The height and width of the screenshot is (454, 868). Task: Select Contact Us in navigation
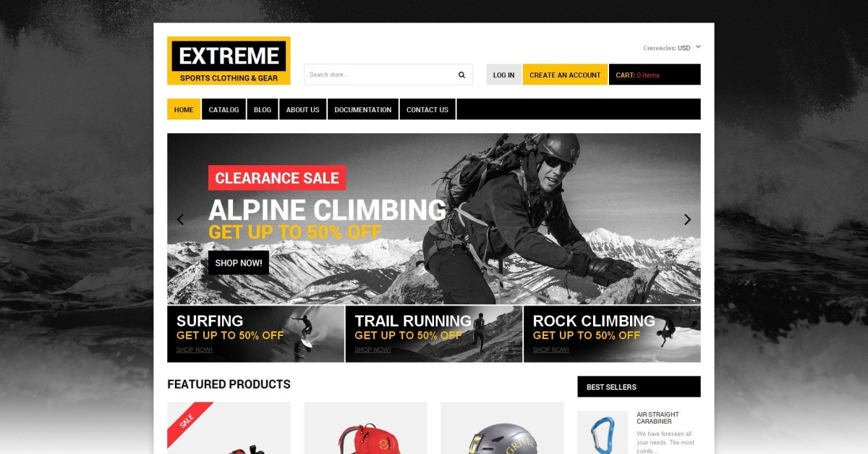pyautogui.click(x=427, y=109)
